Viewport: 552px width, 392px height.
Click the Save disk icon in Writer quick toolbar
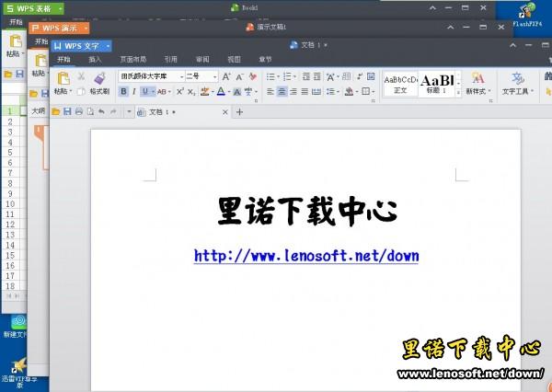point(67,111)
